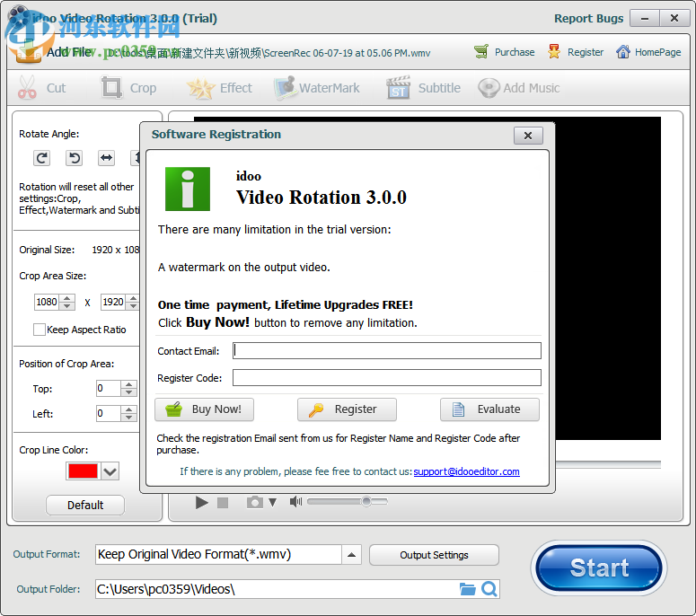This screenshot has width=696, height=616.
Task: Click Report Bugs in title bar
Action: [588, 18]
